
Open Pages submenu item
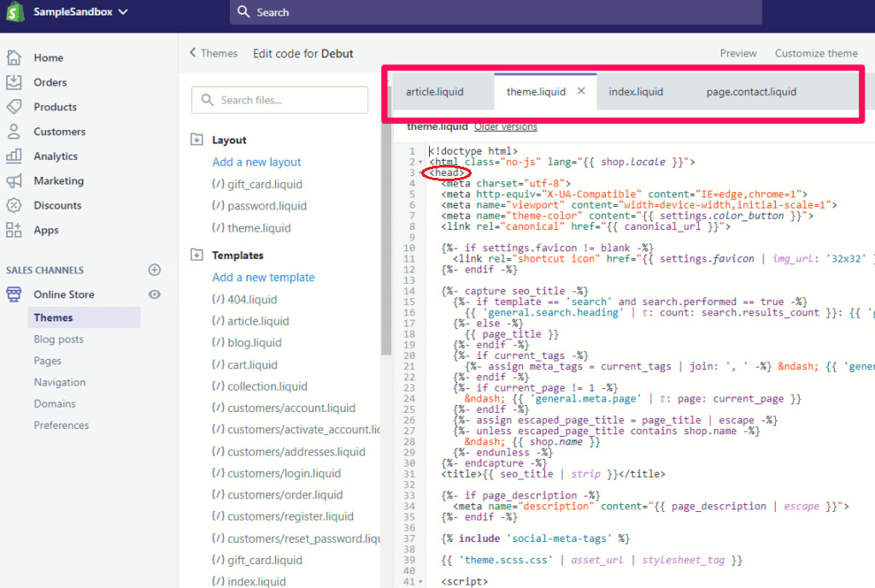48,361
